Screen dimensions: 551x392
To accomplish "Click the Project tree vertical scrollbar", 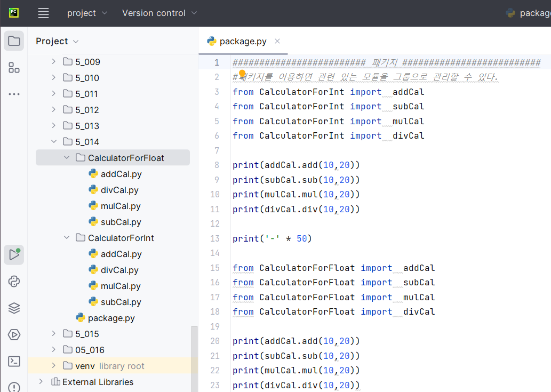I will click(194, 359).
